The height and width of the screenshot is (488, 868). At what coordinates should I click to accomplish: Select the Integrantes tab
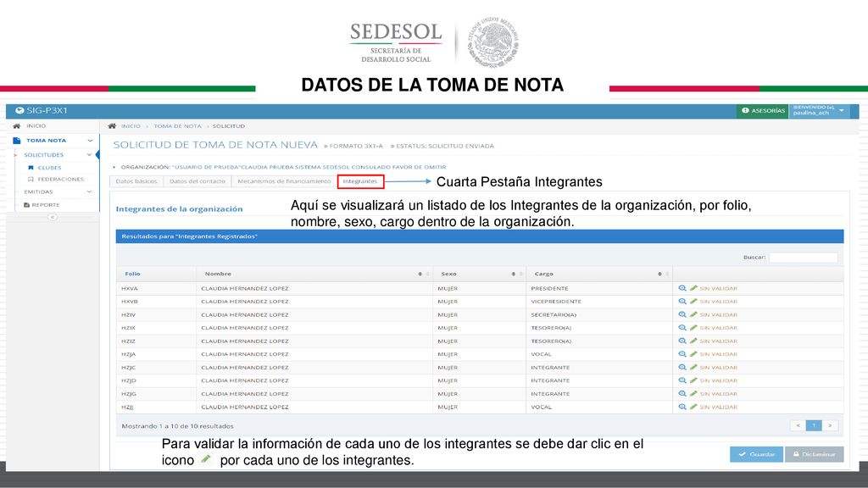pos(360,181)
